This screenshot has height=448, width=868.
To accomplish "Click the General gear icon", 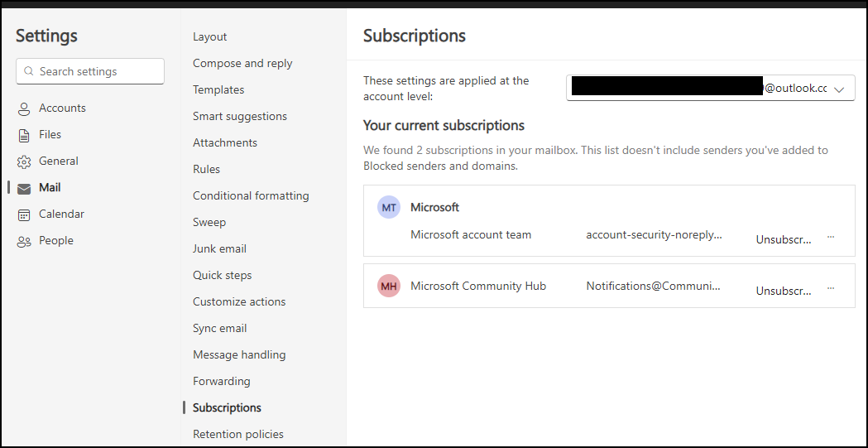I will point(24,161).
